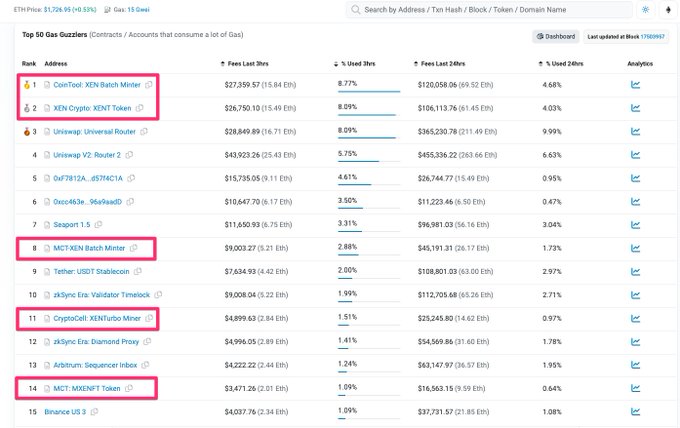Click the 5.75% usage progress bar
Viewport: 680px width, 428px height.
[369, 161]
